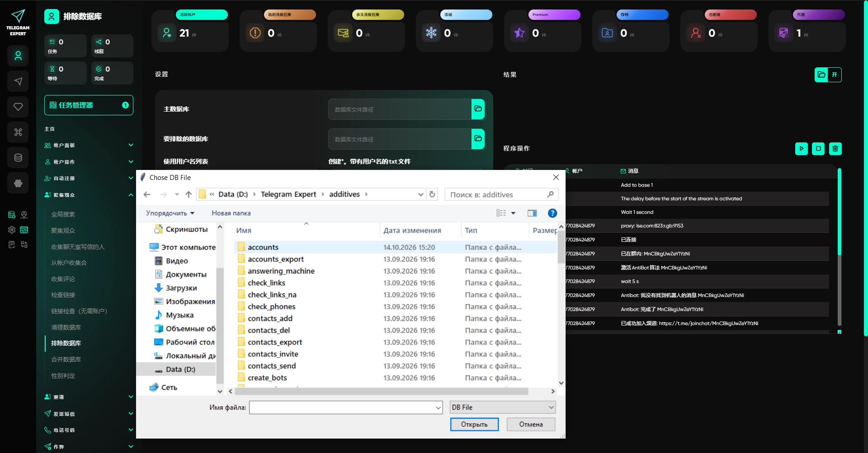Open view options dropdown in file dialog

tap(513, 213)
